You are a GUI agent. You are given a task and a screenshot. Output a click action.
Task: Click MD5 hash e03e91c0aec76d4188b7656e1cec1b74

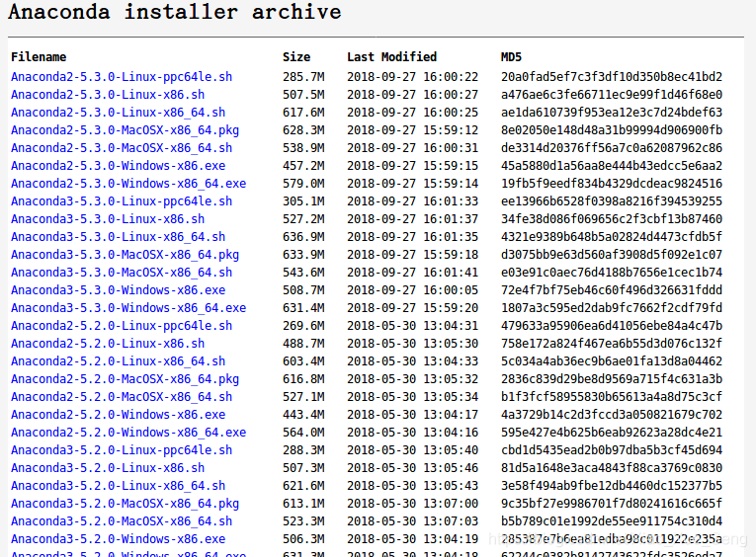[x=612, y=273]
